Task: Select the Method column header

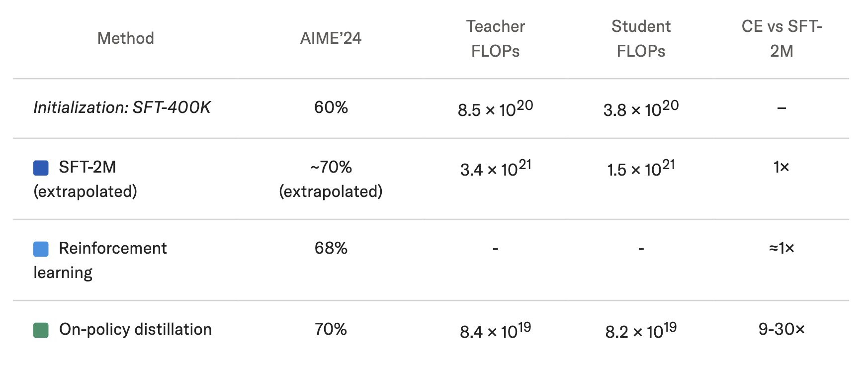Action: coord(126,38)
